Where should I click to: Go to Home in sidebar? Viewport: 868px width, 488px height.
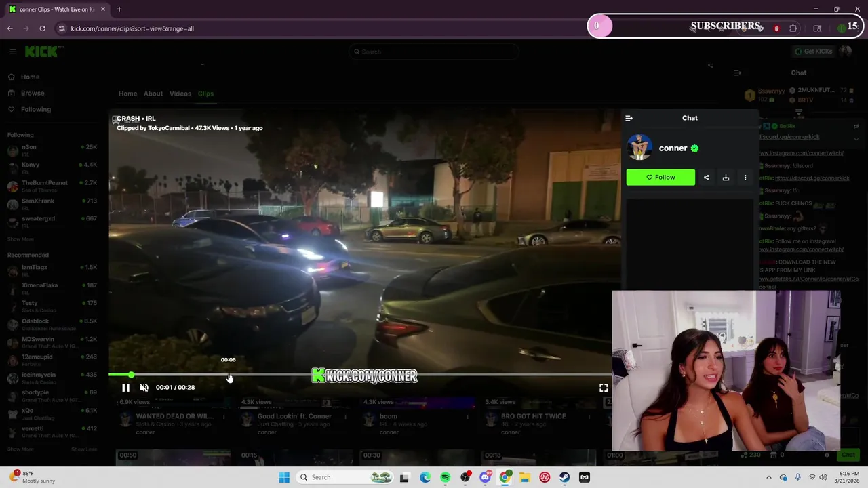pyautogui.click(x=30, y=77)
